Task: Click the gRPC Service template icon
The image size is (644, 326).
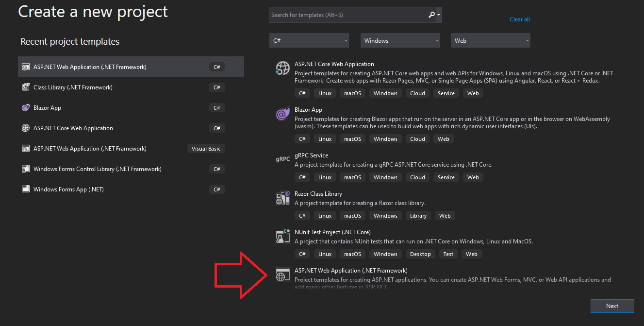Action: pyautogui.click(x=282, y=159)
